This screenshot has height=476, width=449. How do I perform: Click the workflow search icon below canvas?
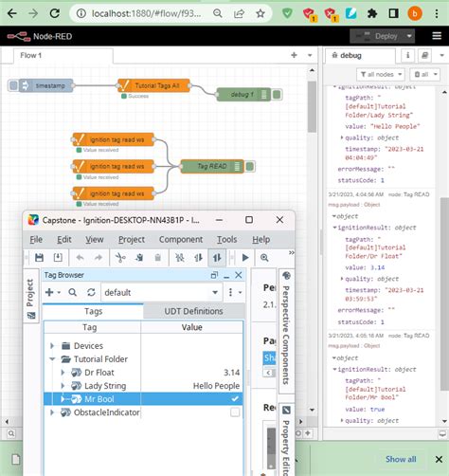click(11, 433)
